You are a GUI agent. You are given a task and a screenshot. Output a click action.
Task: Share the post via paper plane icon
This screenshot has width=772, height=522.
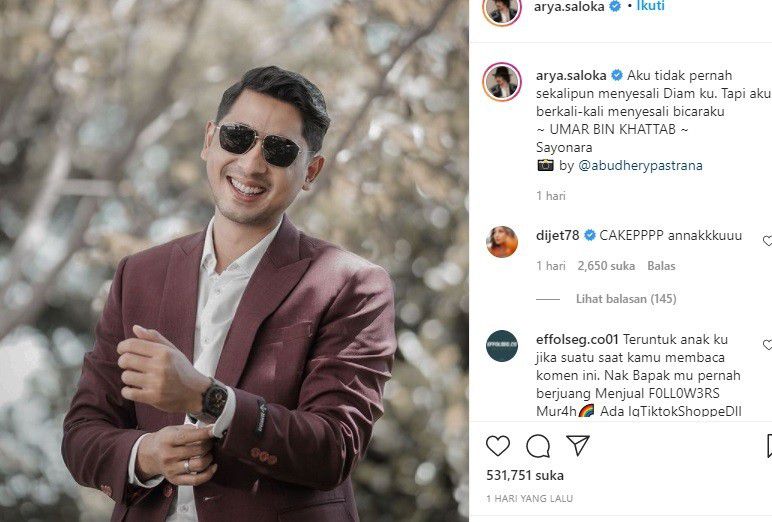[578, 445]
